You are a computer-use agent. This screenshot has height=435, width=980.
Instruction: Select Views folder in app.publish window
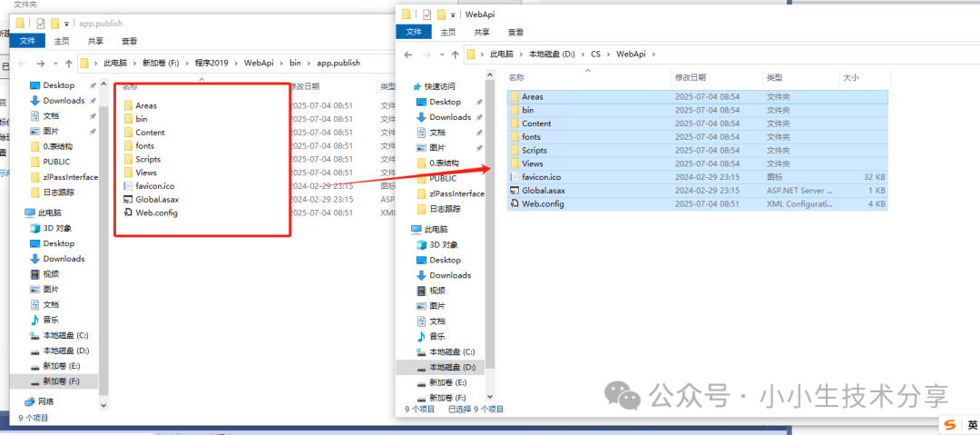[140, 173]
